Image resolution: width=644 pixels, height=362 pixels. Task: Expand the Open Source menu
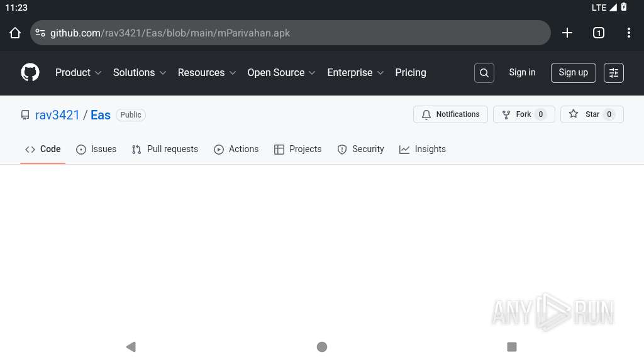click(281, 73)
